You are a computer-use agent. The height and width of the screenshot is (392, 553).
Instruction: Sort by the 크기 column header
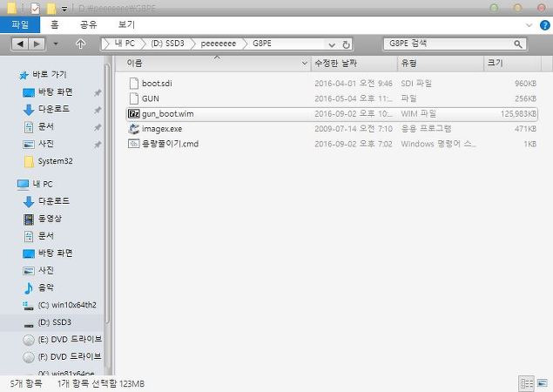point(512,64)
